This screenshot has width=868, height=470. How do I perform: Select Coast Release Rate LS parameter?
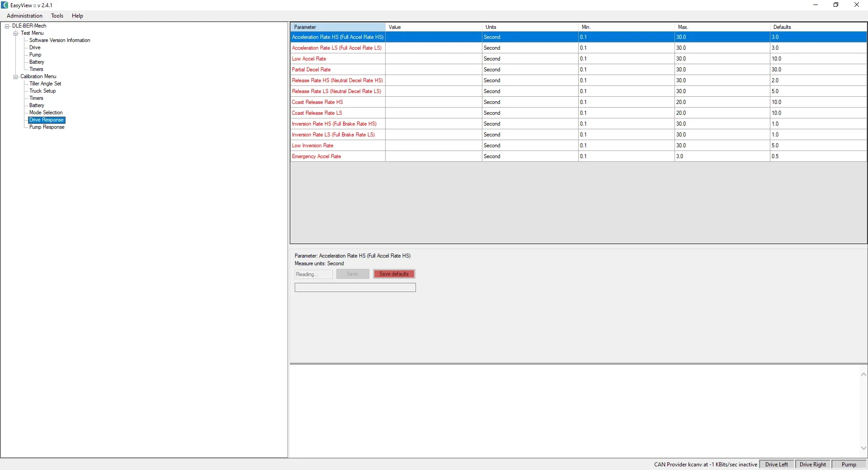579,113
